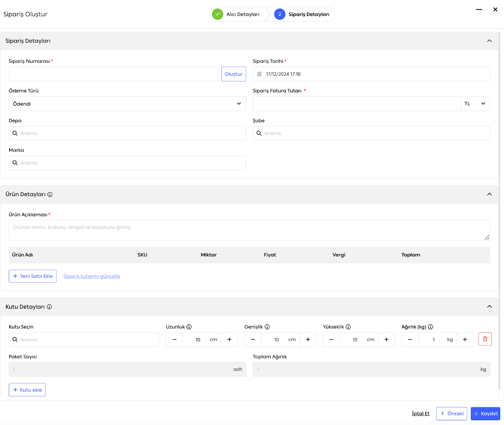Decrease Yükseklik with the minus button
Viewport: 504px width, 425px height.
[331, 340]
